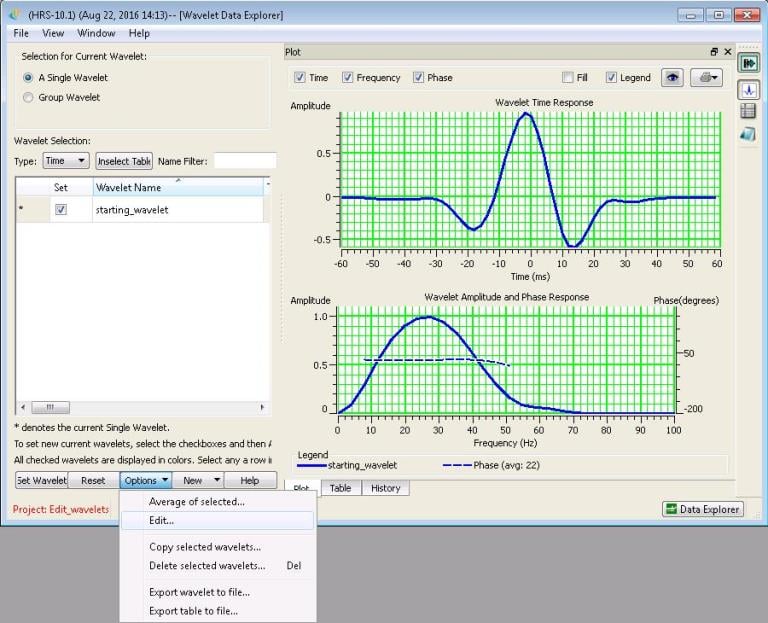Click the forward arrows icon in right sidebar
The image size is (768, 623).
point(748,63)
